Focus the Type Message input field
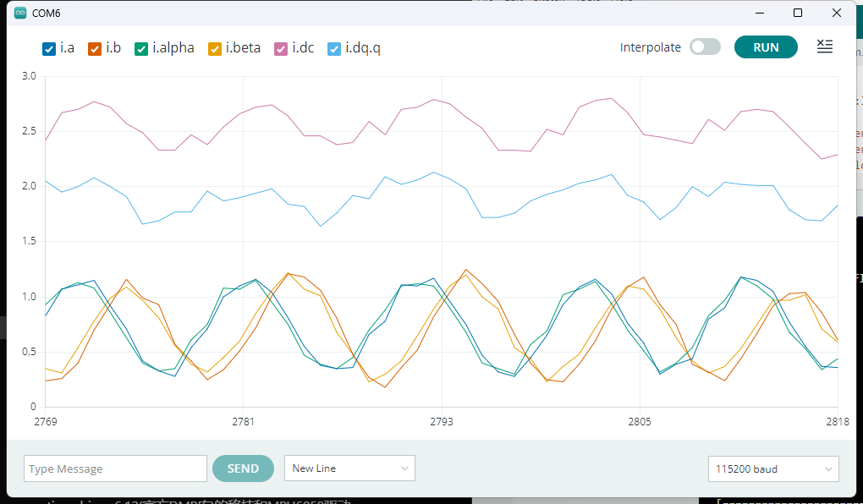Viewport: 863px width, 504px height. pyautogui.click(x=115, y=468)
